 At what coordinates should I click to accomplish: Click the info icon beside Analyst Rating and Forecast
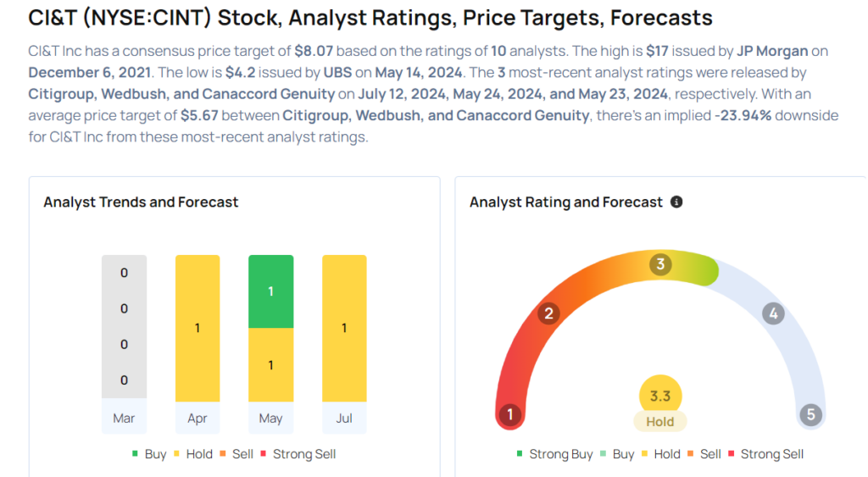(676, 202)
